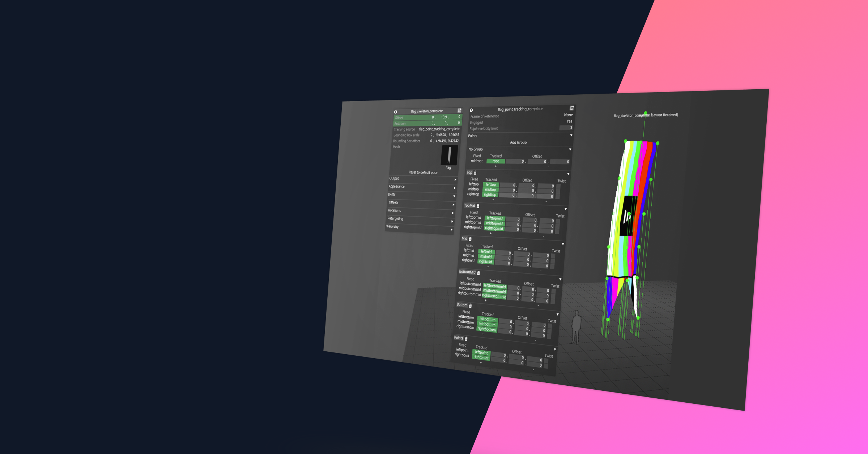Add a point with plus under midroot
The image size is (868, 454).
pos(495,166)
